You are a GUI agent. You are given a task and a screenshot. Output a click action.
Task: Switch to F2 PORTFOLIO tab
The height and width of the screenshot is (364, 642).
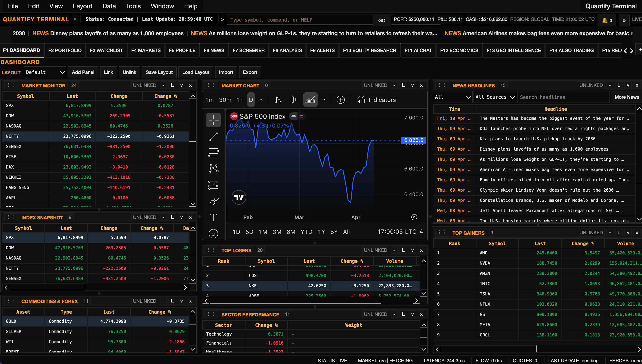[65, 50]
